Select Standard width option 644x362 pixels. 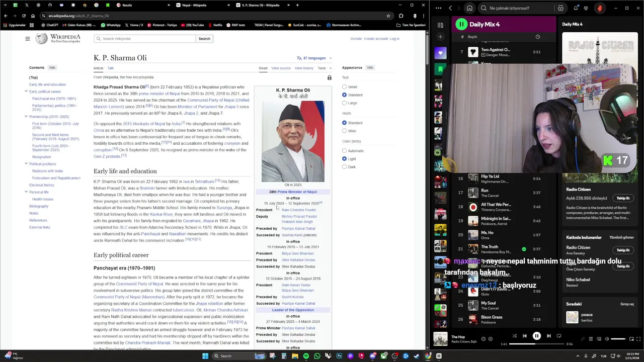pyautogui.click(x=345, y=123)
